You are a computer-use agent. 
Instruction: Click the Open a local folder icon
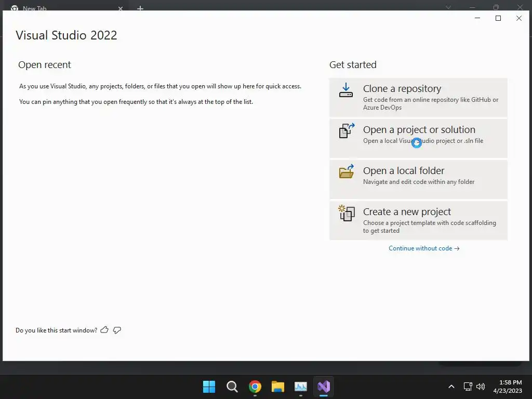[x=347, y=171]
